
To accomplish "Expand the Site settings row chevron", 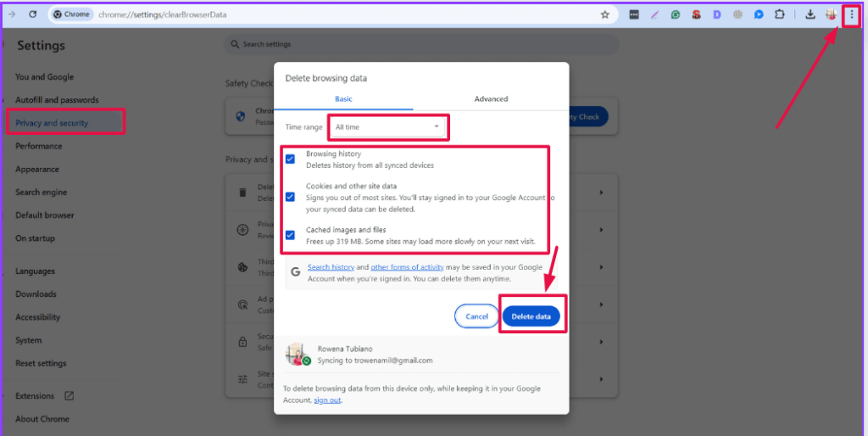I will 602,379.
